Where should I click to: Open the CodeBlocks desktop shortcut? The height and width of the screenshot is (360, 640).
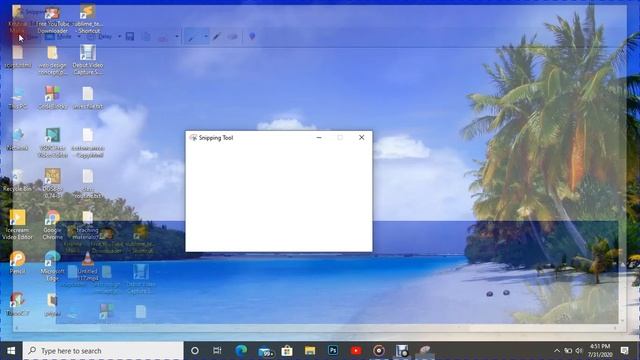pyautogui.click(x=53, y=98)
